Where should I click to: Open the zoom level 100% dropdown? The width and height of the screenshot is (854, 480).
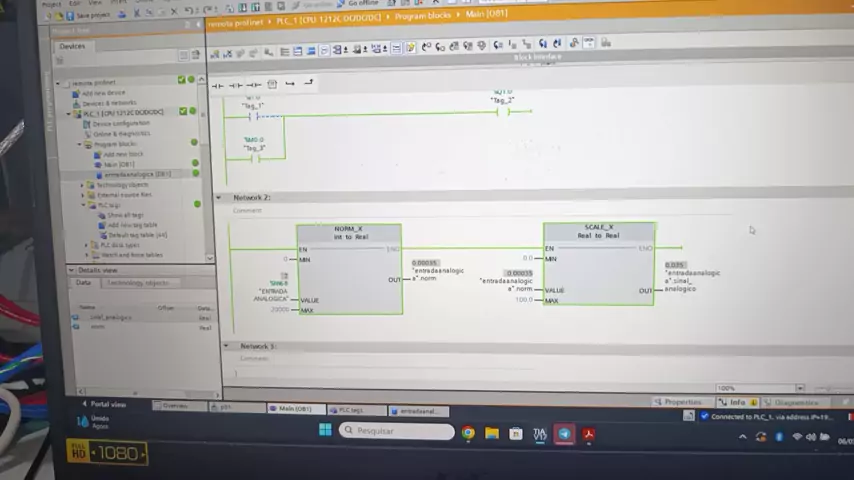[799, 388]
